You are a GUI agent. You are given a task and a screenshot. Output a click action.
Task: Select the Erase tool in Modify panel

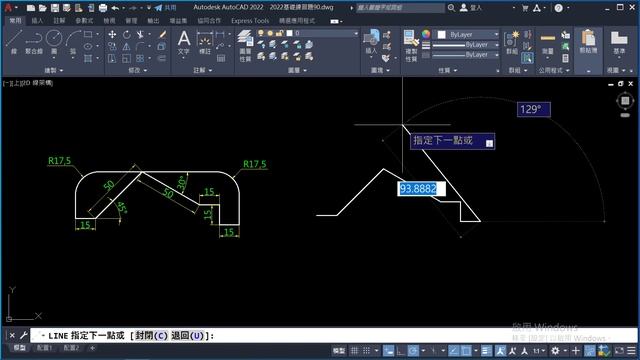tap(162, 35)
